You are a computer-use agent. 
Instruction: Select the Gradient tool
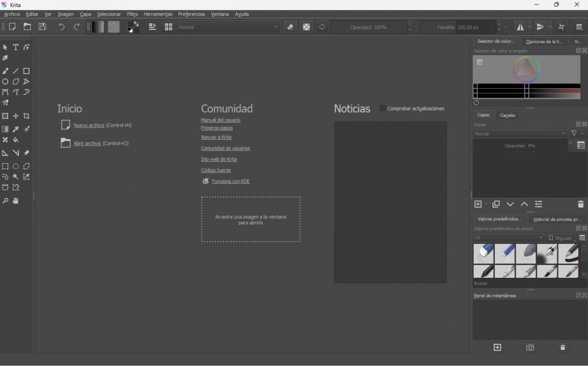(5, 129)
